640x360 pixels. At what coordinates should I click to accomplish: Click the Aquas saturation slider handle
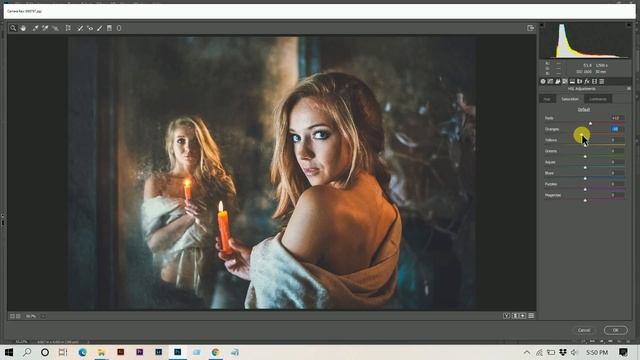585,167
